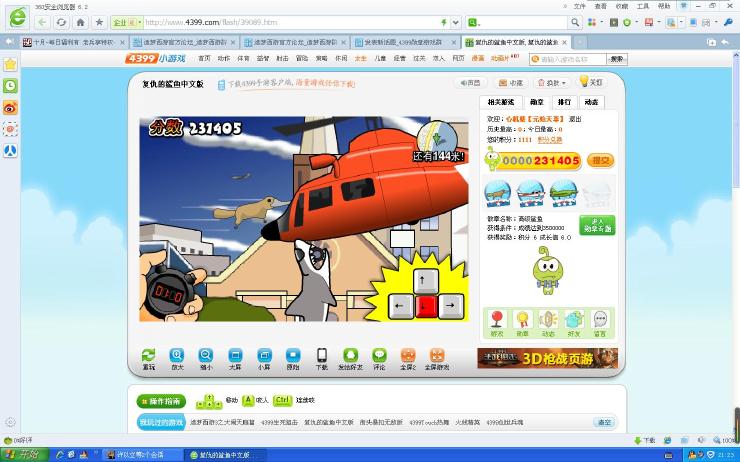Screen dimensions: 740x462
Task: Open the 帮助 menu
Action: click(664, 6)
